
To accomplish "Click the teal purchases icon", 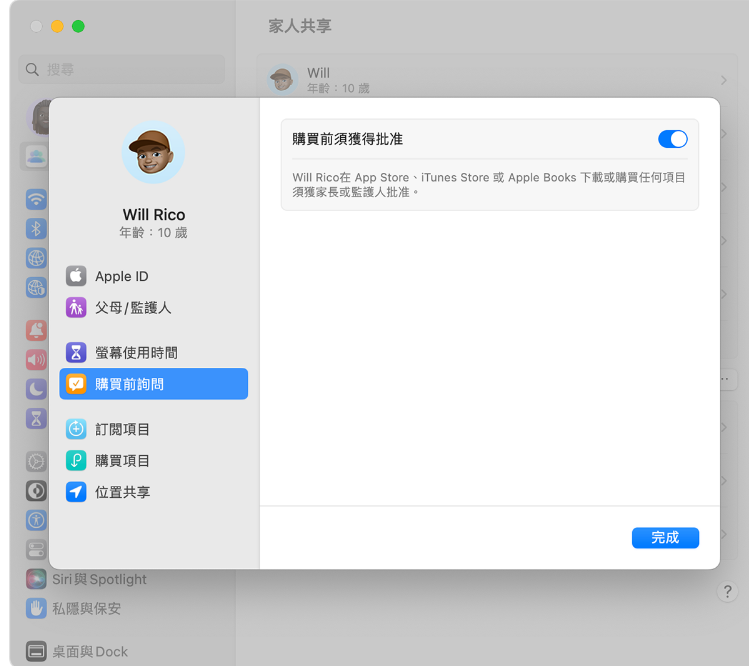I will click(76, 461).
